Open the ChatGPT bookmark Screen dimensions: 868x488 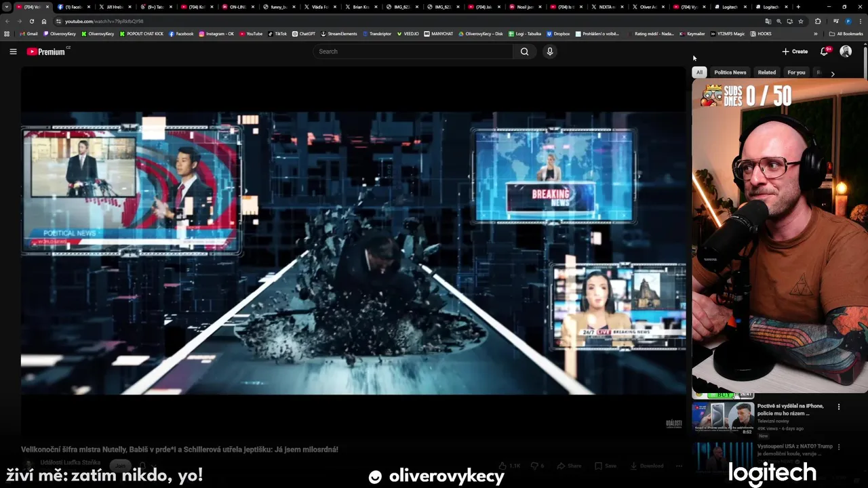[x=303, y=33]
